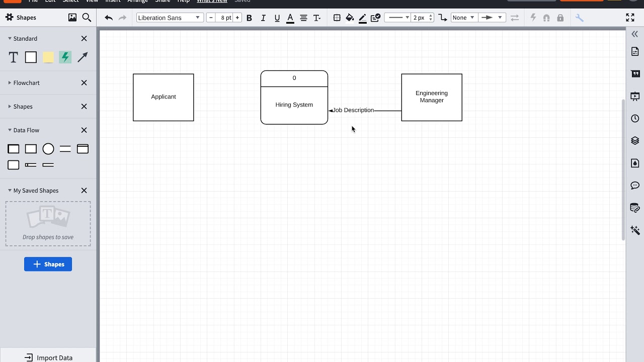Click the Shapes gear header
This screenshot has height=362, width=644.
pyautogui.click(x=21, y=18)
